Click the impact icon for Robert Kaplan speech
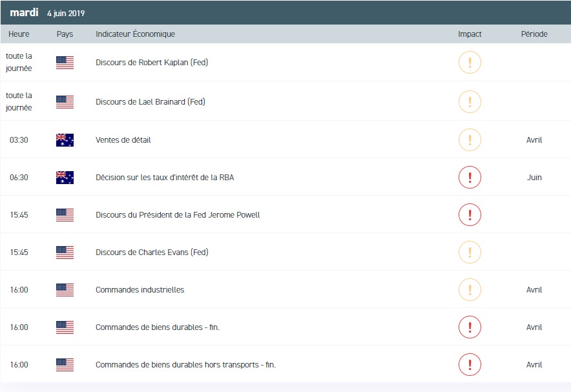The image size is (571, 392). click(470, 63)
